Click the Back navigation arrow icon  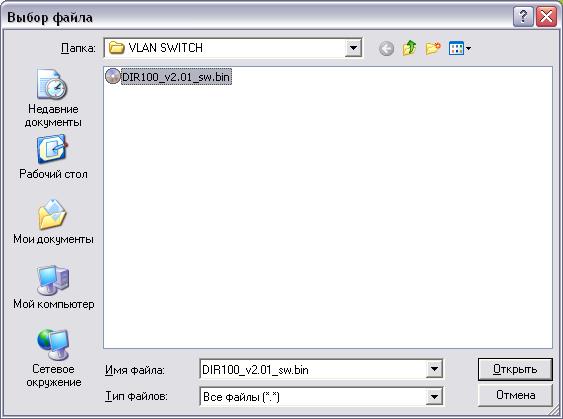[x=386, y=48]
